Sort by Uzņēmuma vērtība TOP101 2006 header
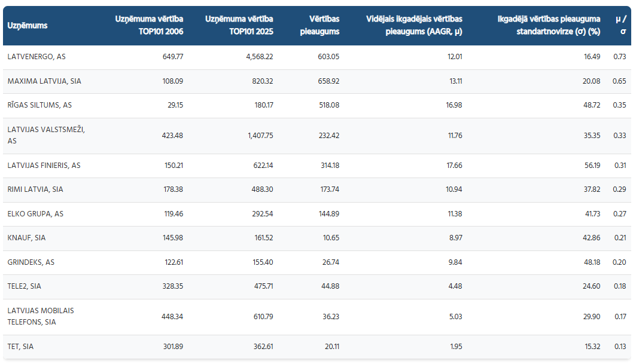 click(149, 26)
